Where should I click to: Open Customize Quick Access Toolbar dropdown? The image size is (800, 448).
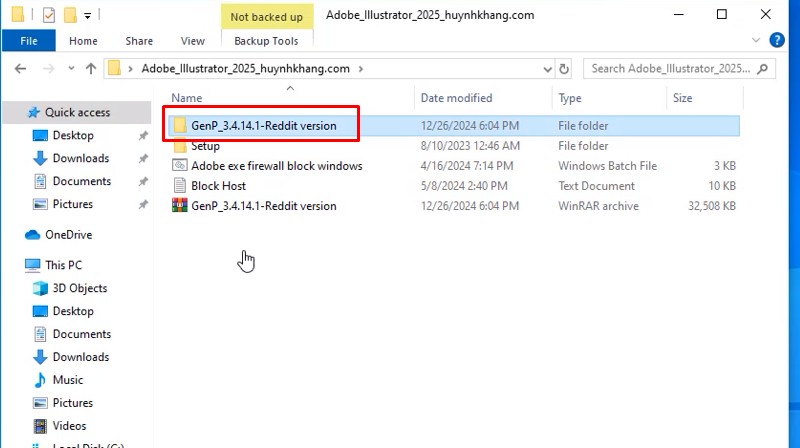[x=88, y=16]
